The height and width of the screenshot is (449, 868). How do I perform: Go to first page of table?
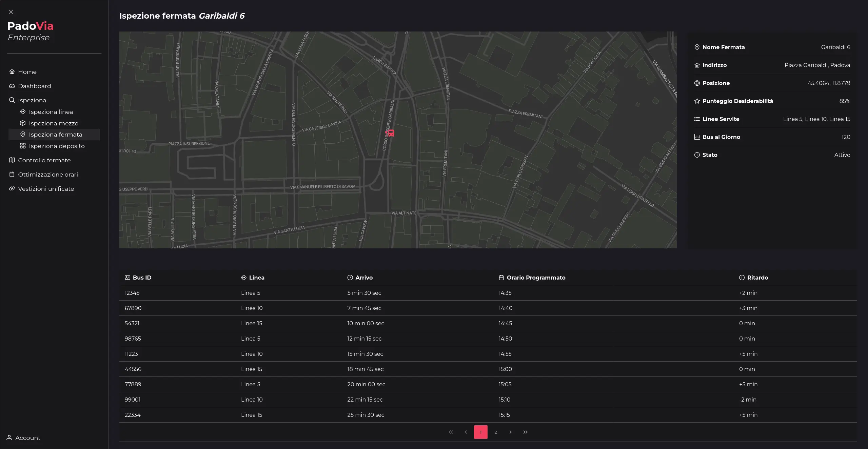pyautogui.click(x=451, y=432)
